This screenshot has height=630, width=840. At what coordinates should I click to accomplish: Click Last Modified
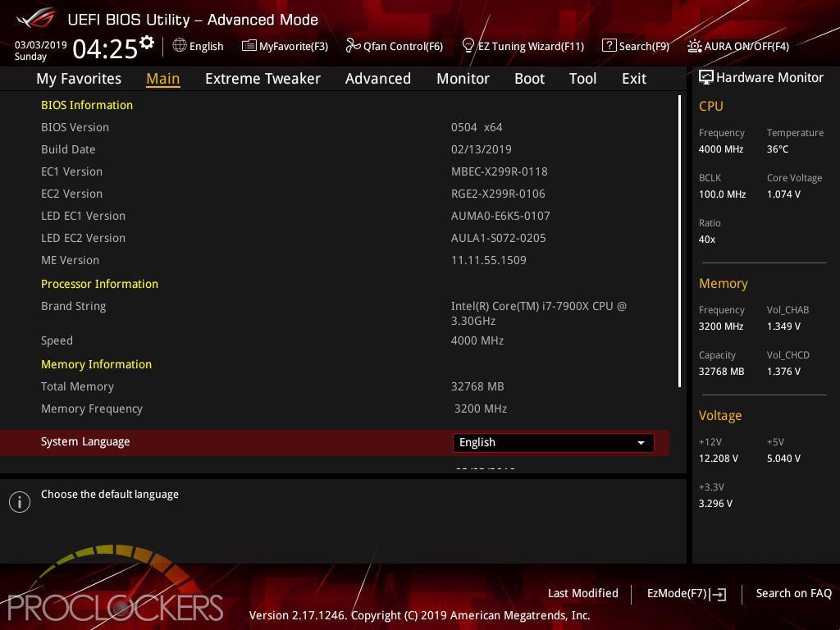point(583,593)
